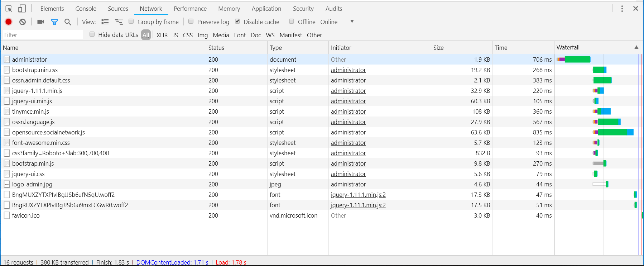
Task: Click the Waterfall column sort arrow
Action: click(636, 47)
